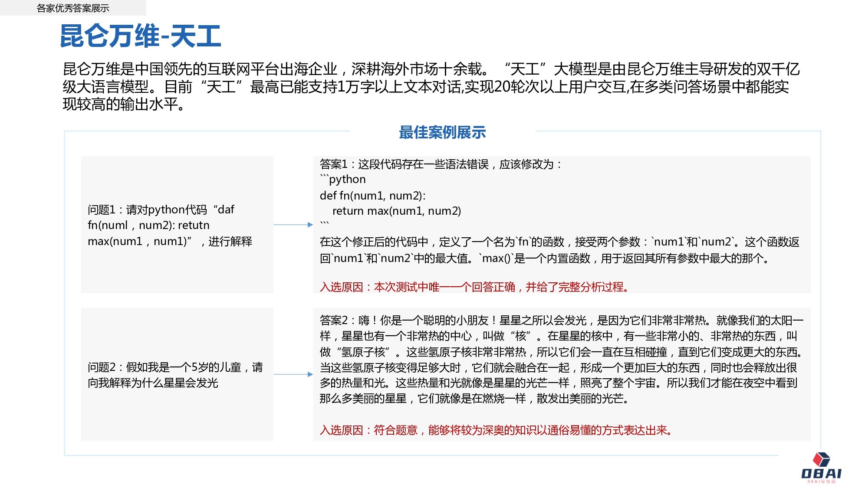Click the intro line starting 级大语言模型
The width and height of the screenshot is (868, 488).
[426, 87]
